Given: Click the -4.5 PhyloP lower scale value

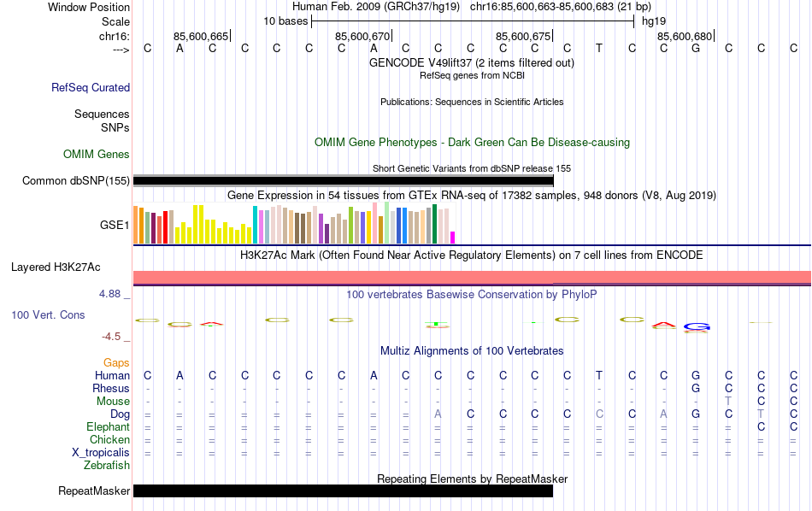Looking at the screenshot, I should coord(111,337).
